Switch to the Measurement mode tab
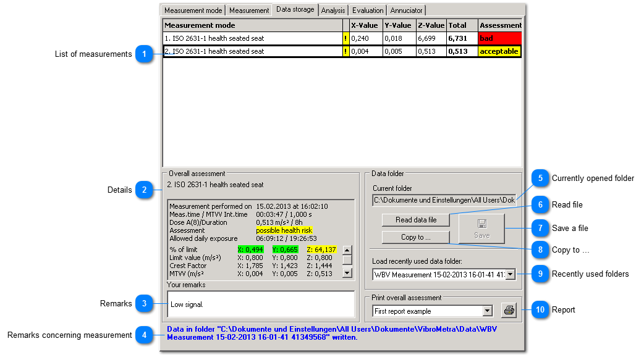 [x=193, y=10]
